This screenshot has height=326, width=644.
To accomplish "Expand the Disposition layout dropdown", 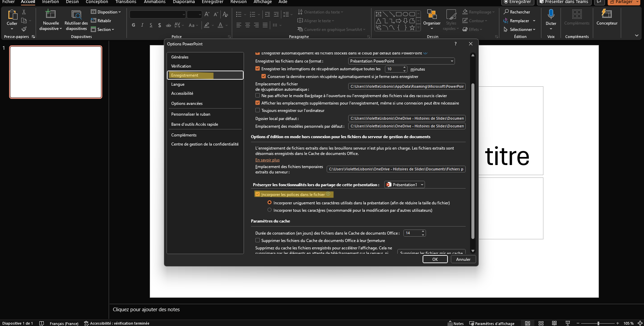I will click(x=106, y=12).
